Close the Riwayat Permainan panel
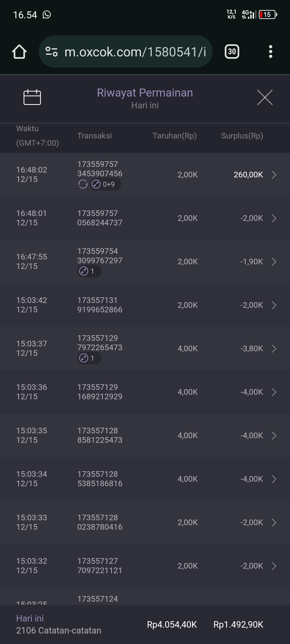 click(265, 97)
